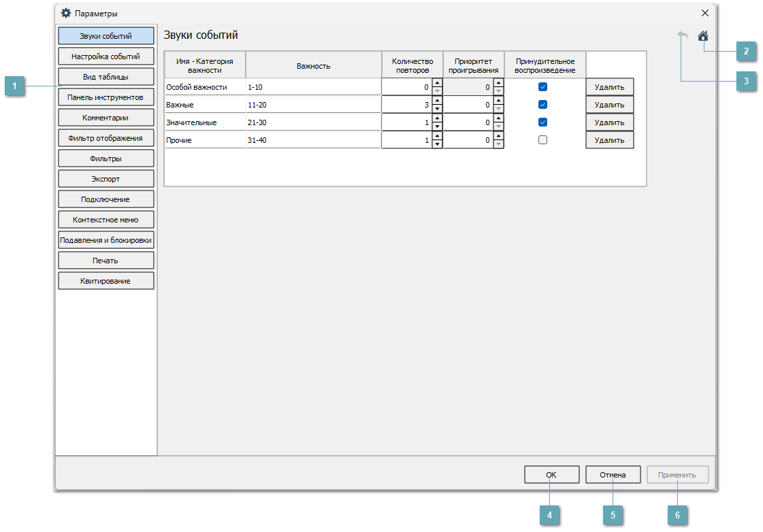Disable forced playback for Значительные row
The image size is (763, 532).
(542, 122)
